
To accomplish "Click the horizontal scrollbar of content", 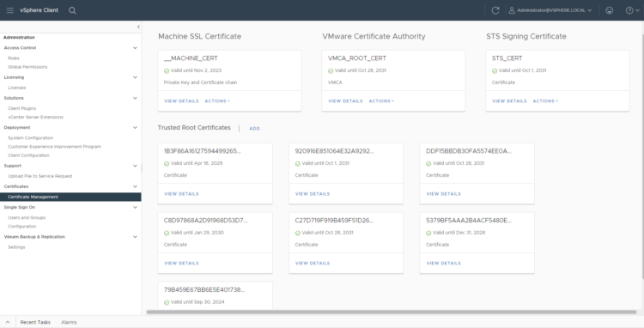I will [391, 312].
